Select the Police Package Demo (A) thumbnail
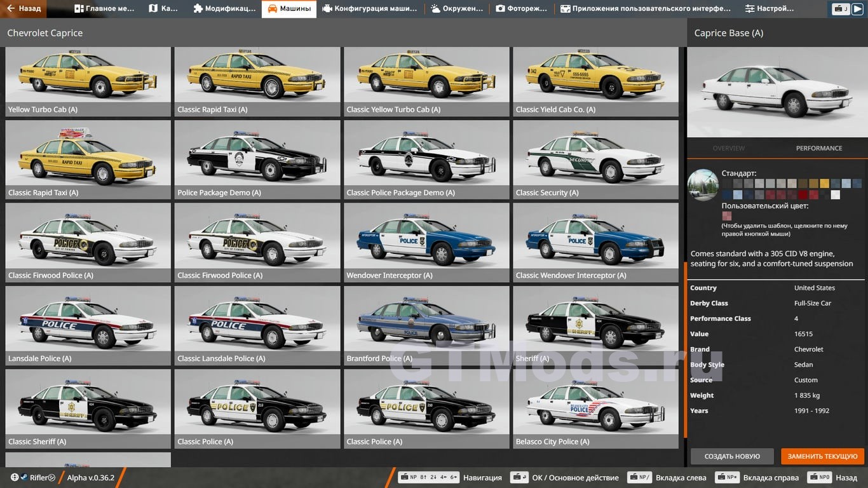 (x=257, y=159)
